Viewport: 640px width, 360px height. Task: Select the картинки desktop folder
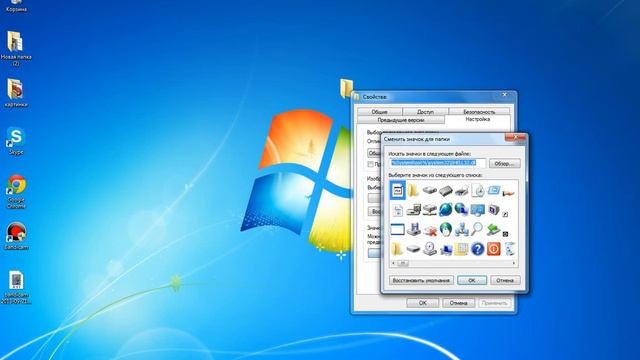pyautogui.click(x=16, y=93)
